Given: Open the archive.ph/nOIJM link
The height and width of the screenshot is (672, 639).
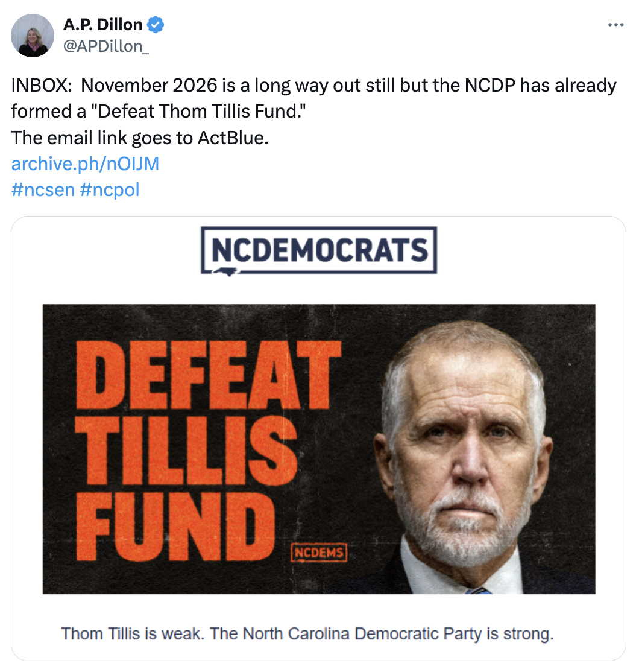Looking at the screenshot, I should coord(85,163).
